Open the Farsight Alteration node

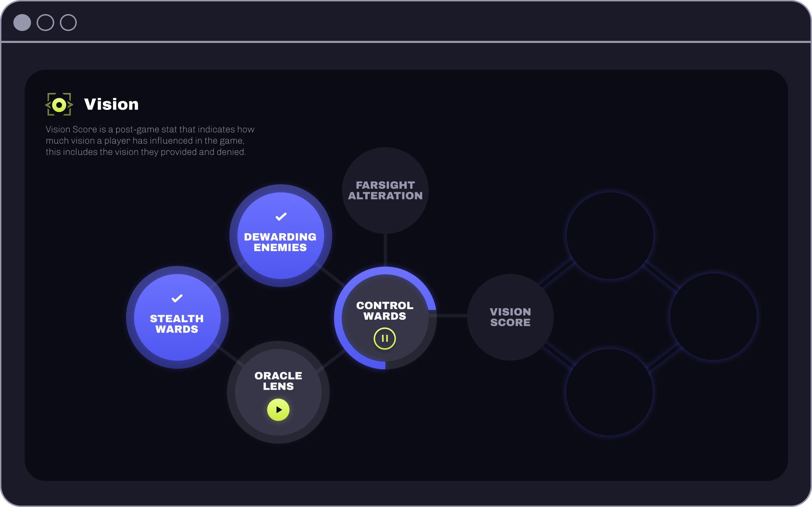click(x=385, y=190)
